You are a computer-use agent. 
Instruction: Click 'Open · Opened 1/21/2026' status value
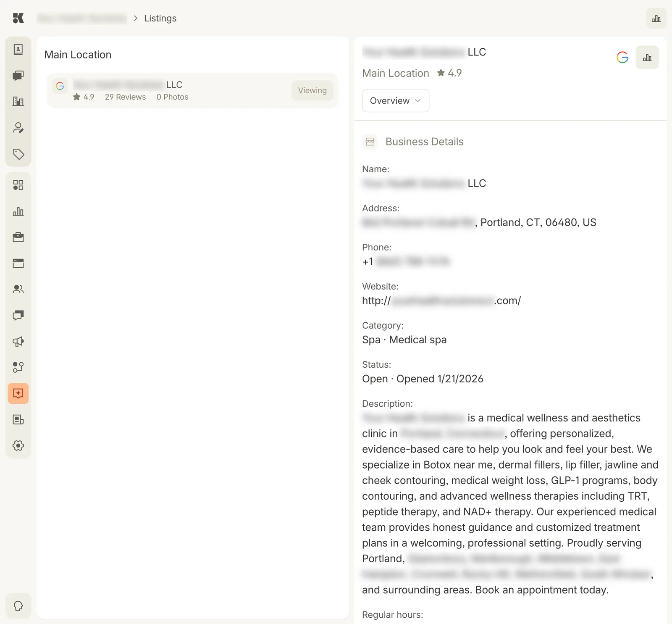[x=423, y=379]
